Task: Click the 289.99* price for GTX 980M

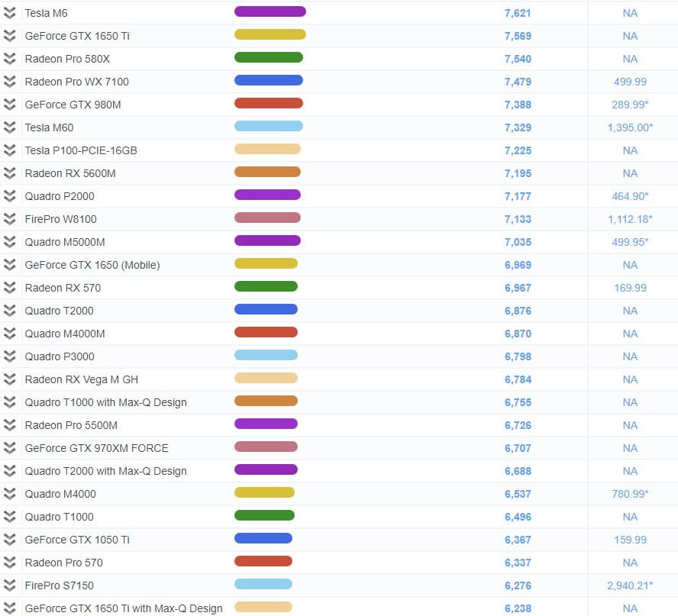Action: (x=630, y=105)
